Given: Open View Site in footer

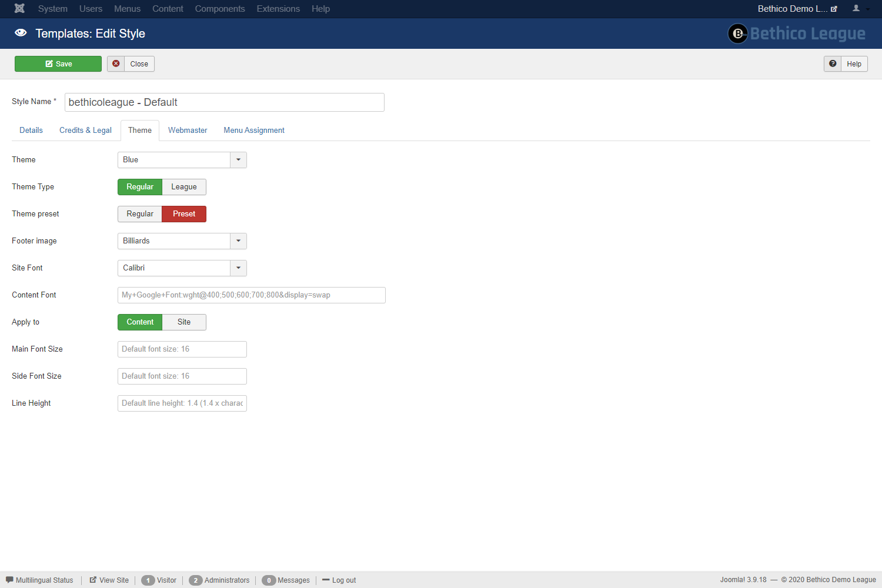Looking at the screenshot, I should pos(109,580).
